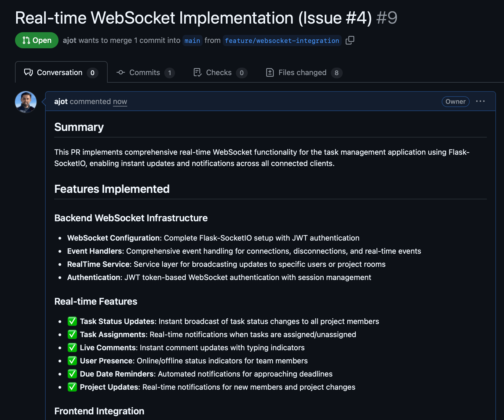Screen dimensions: 504x420
Task: Copy the branch name with the copy icon
Action: point(350,40)
